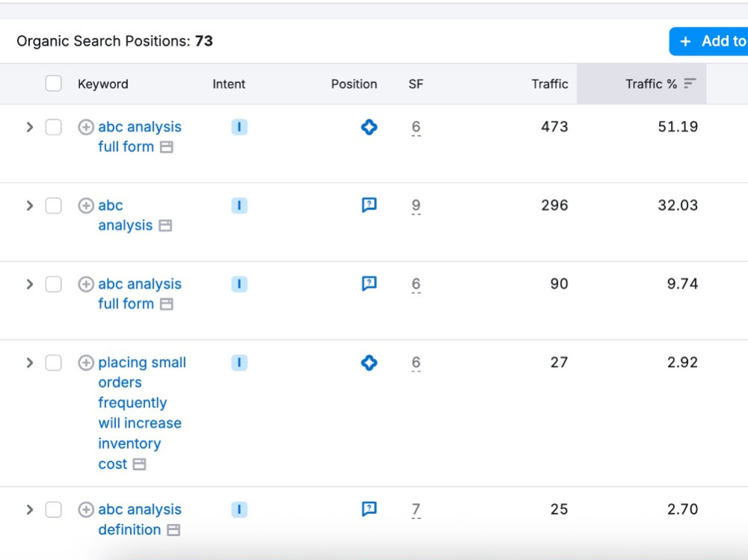The width and height of the screenshot is (748, 560).
Task: Sort by SF column header
Action: (415, 84)
